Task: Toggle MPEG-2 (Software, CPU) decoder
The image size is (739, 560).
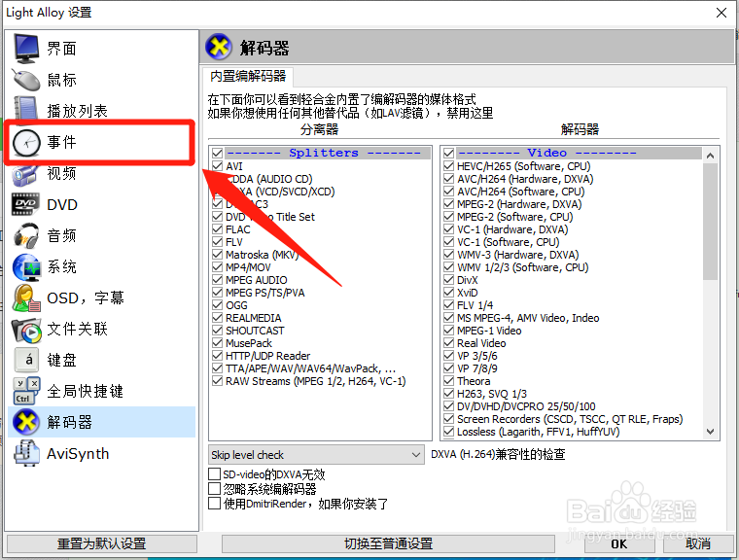Action: coord(448,217)
